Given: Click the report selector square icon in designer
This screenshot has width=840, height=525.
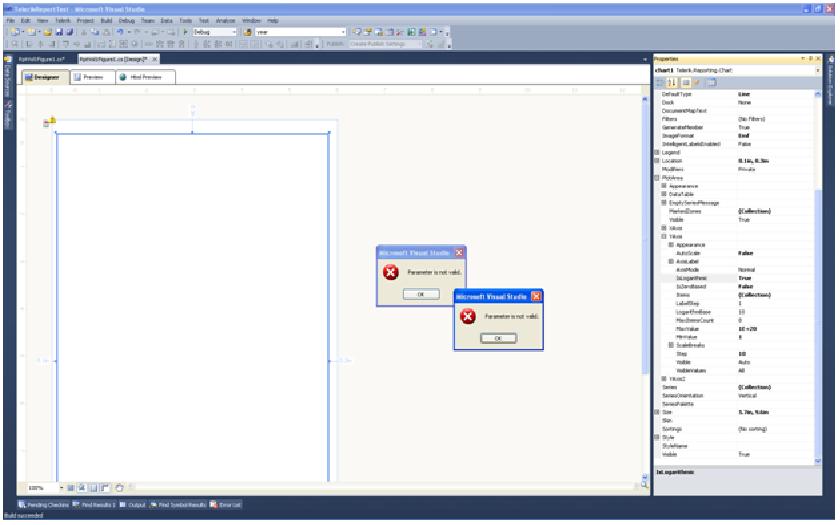Looking at the screenshot, I should click(46, 124).
